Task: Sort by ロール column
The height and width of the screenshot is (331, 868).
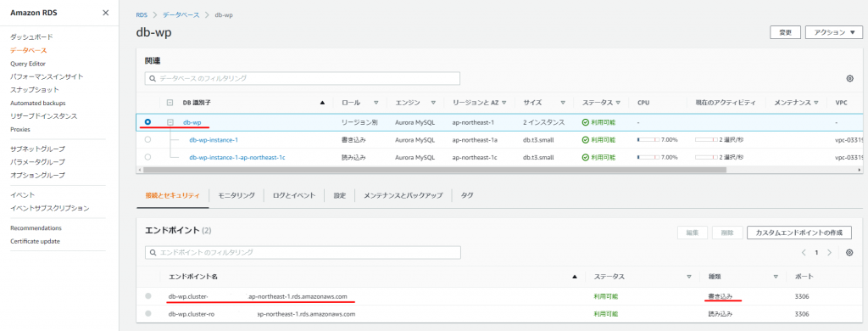Action: 376,103
